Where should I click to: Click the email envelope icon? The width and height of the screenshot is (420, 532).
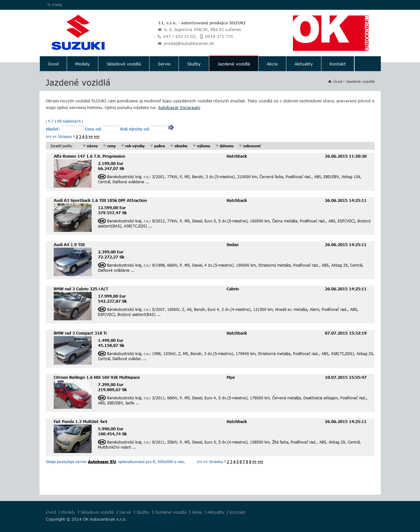[x=160, y=44]
